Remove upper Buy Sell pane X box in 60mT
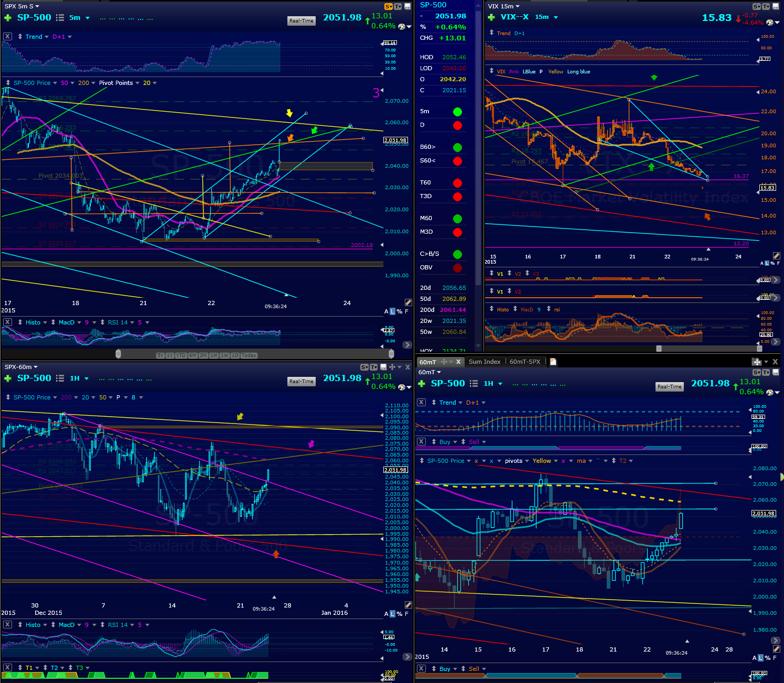 421,442
